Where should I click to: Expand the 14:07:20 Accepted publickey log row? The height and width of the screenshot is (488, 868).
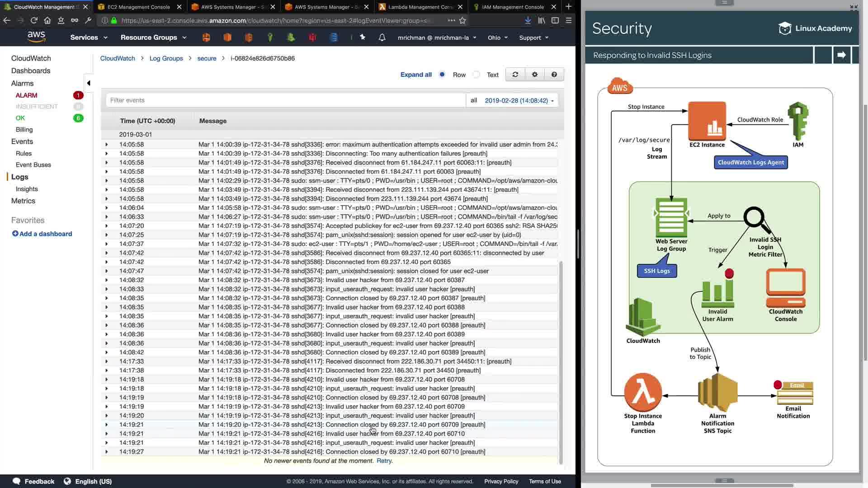pyautogui.click(x=107, y=226)
